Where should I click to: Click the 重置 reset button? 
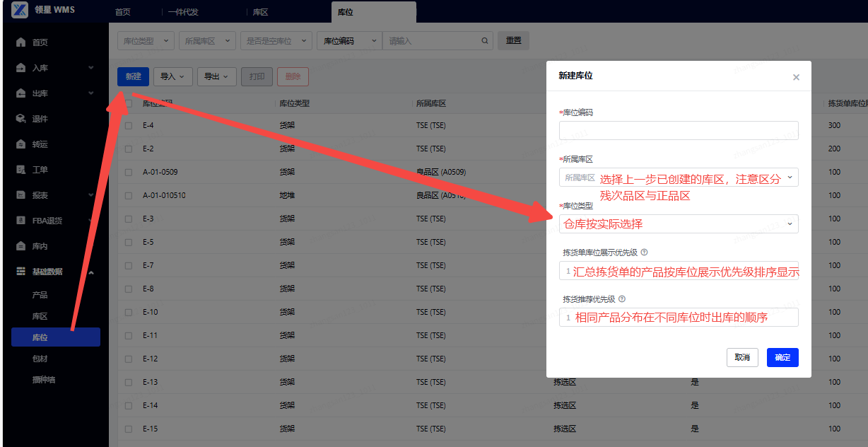(x=513, y=41)
